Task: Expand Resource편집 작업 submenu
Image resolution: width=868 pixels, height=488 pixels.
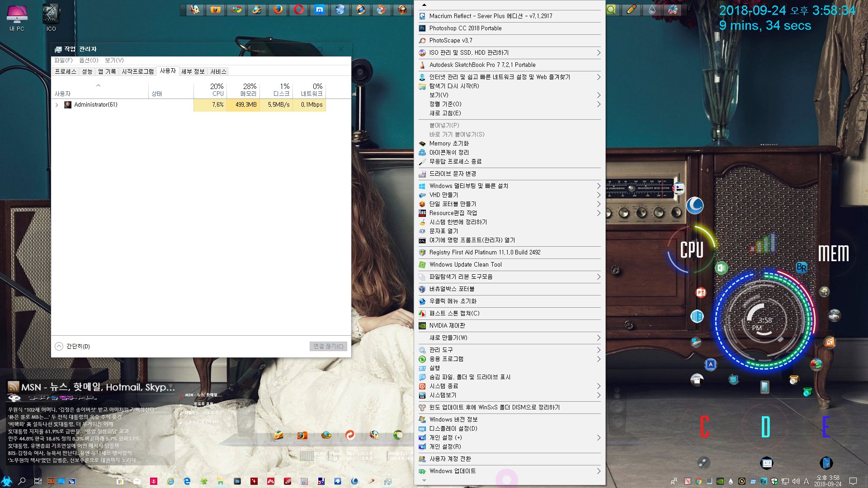Action: point(509,213)
